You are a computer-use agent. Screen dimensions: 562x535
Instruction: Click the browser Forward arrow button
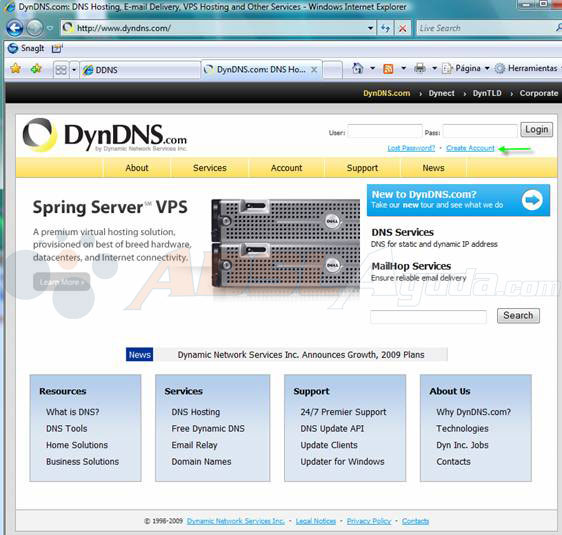(x=34, y=28)
